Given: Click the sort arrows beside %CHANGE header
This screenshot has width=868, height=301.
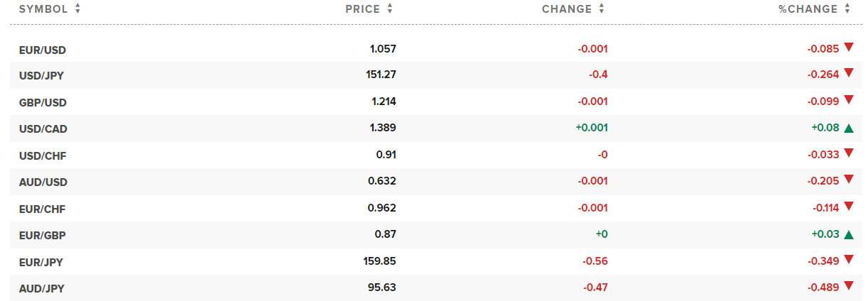Looking at the screenshot, I should [x=847, y=9].
